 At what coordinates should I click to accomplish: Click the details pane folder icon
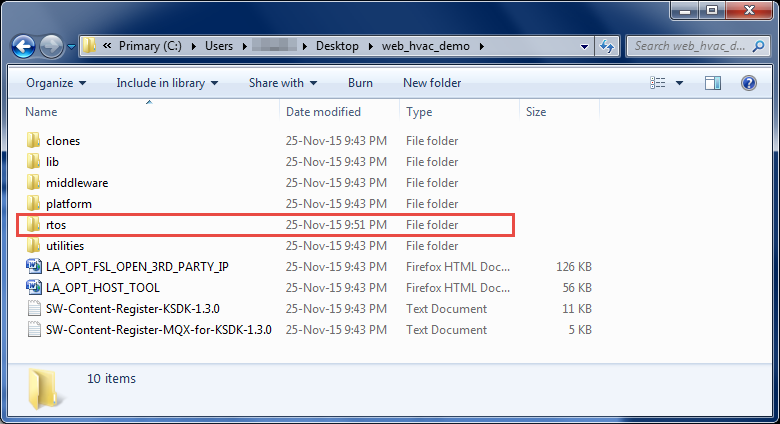(x=45, y=389)
